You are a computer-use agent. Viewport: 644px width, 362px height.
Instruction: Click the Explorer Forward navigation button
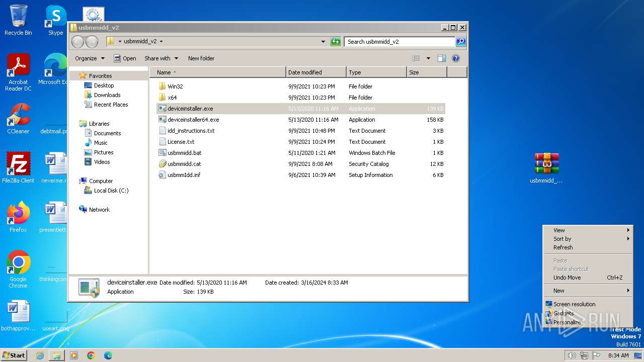click(x=92, y=42)
